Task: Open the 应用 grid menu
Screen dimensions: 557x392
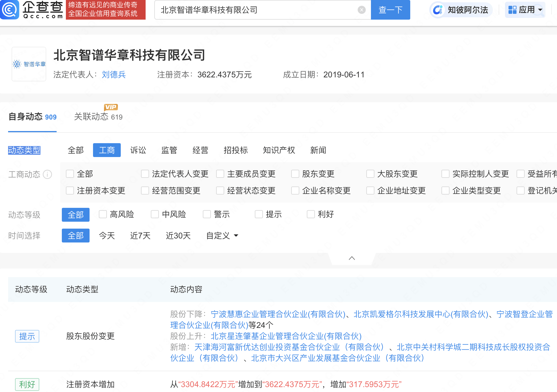Action: coord(525,10)
